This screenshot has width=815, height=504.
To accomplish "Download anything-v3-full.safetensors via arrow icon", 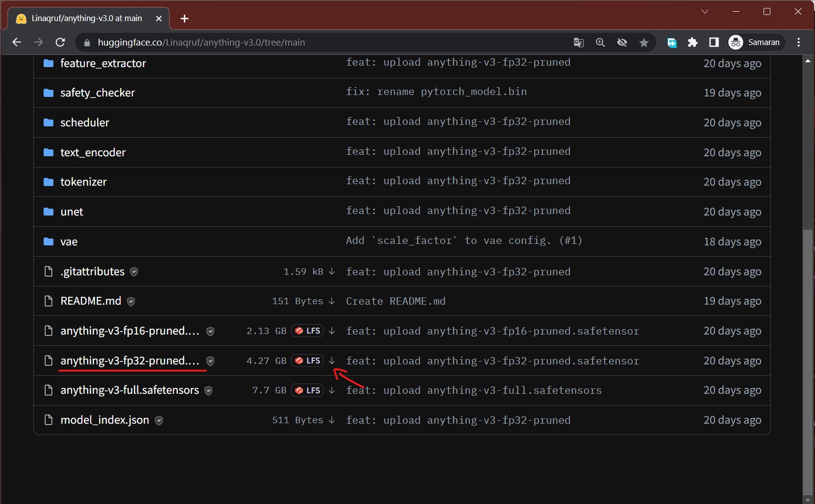I will [x=332, y=390].
